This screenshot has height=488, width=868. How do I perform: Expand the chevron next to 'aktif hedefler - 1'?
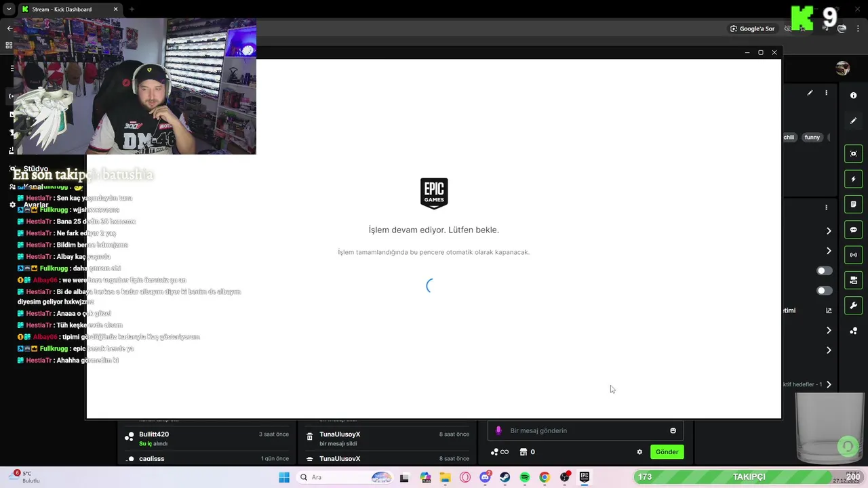(x=829, y=384)
